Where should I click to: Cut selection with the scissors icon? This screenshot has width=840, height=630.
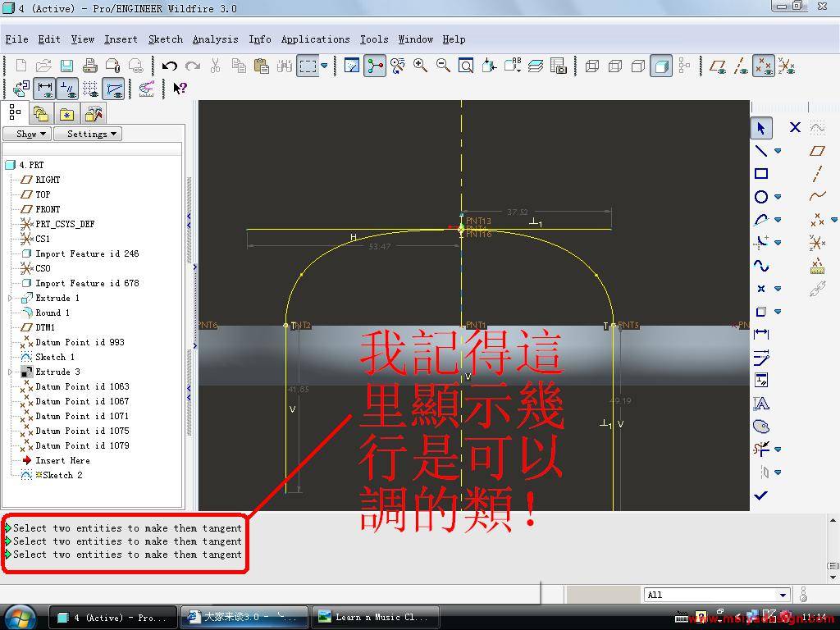tap(216, 66)
